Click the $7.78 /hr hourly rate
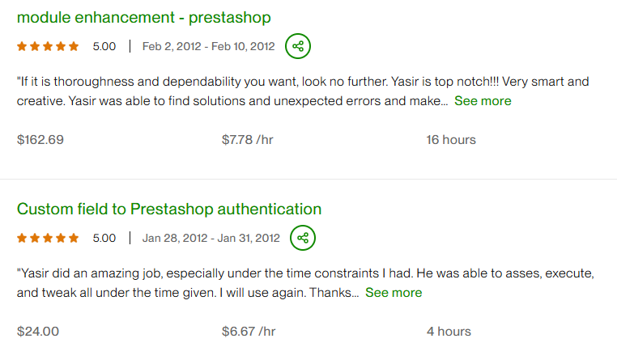Viewport: 617px width, 364px height. click(x=247, y=140)
